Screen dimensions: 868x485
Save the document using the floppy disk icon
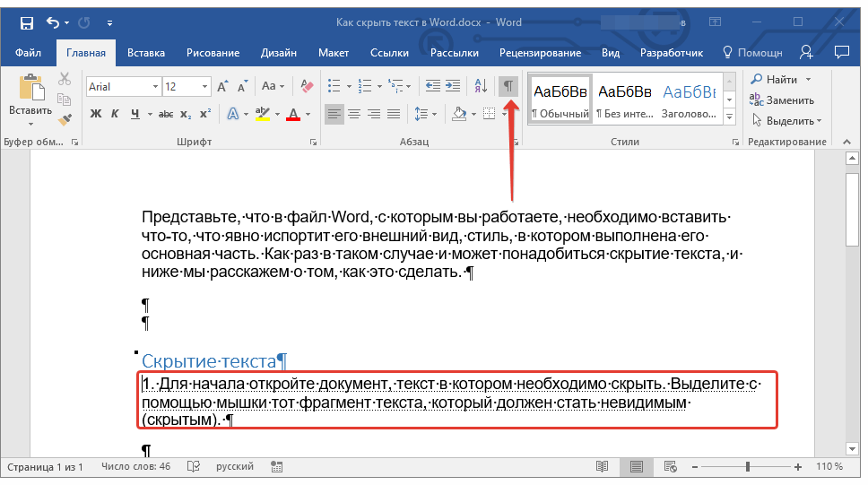(26, 22)
